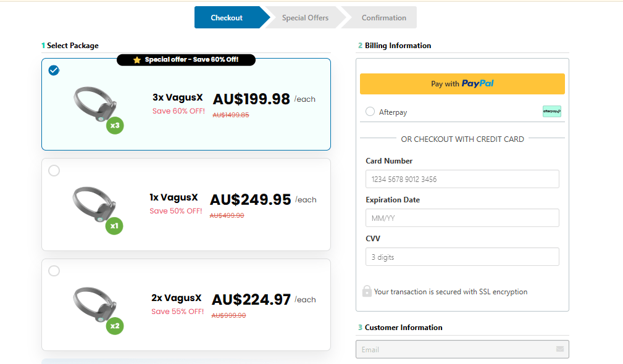Screen dimensions: 623x364
Task: Click the Pay with PayPal button
Action: (x=462, y=84)
